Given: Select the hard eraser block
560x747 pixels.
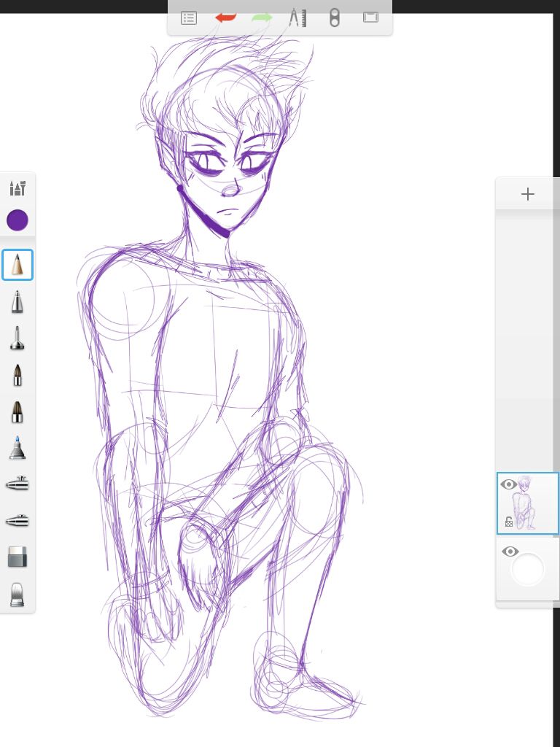Looking at the screenshot, I should click(x=17, y=557).
